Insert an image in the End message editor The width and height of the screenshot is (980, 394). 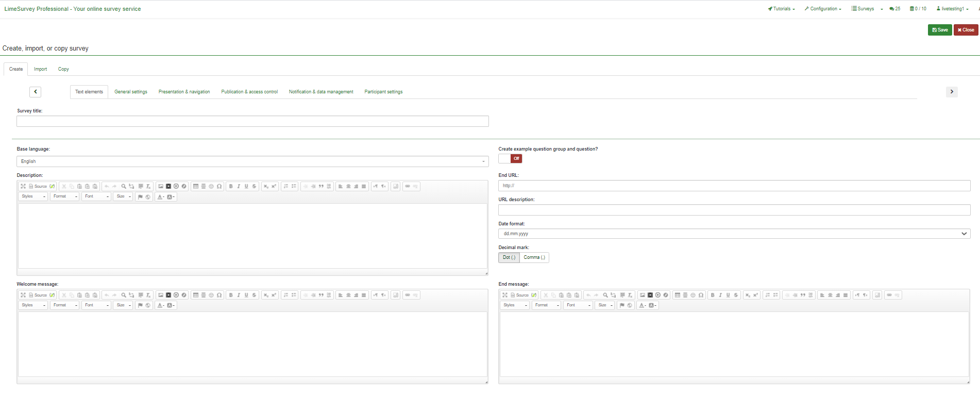[x=643, y=295]
